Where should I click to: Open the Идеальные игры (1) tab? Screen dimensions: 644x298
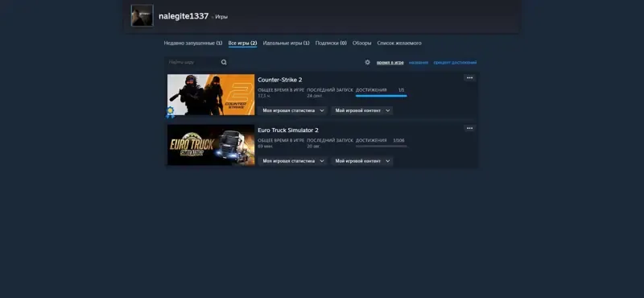click(287, 43)
